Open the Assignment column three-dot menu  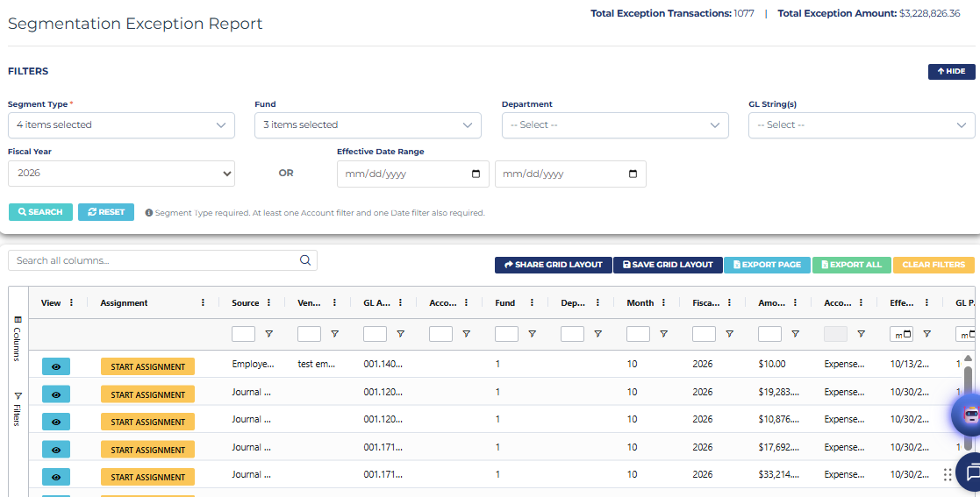point(204,302)
